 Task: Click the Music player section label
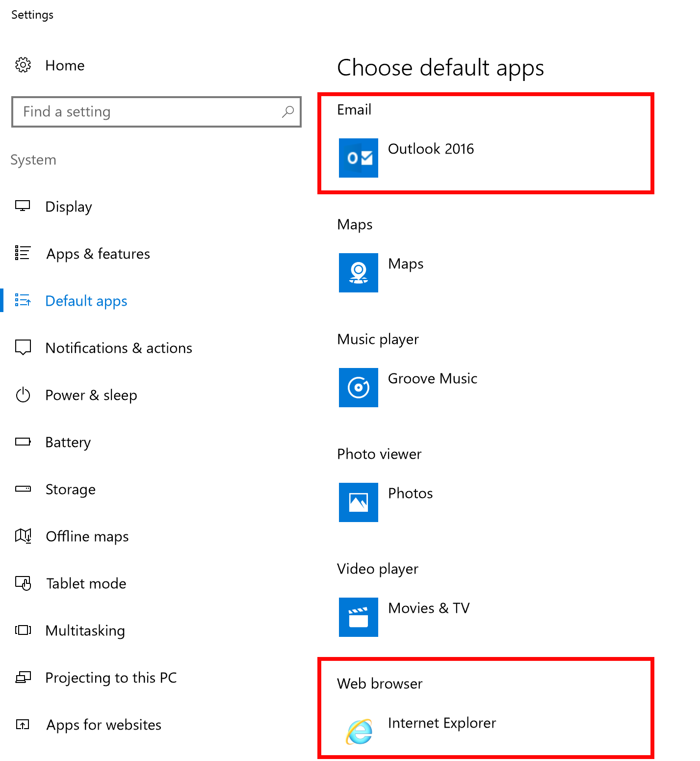378,339
